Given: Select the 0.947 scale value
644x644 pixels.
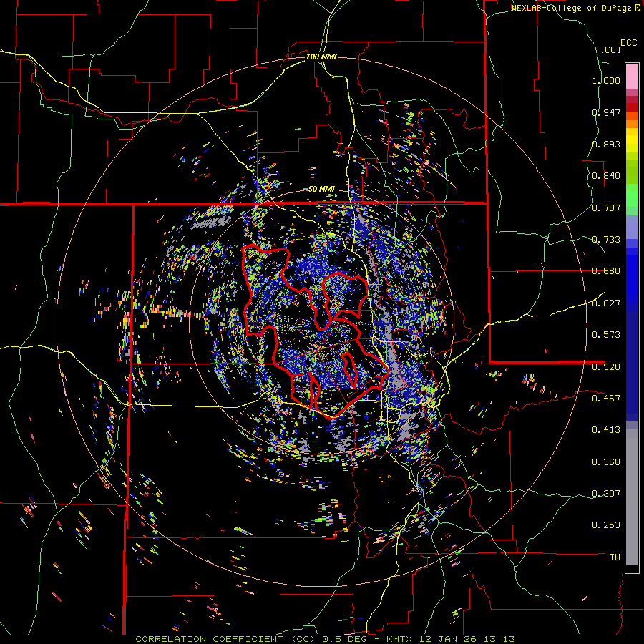Looking at the screenshot, I should [x=606, y=112].
